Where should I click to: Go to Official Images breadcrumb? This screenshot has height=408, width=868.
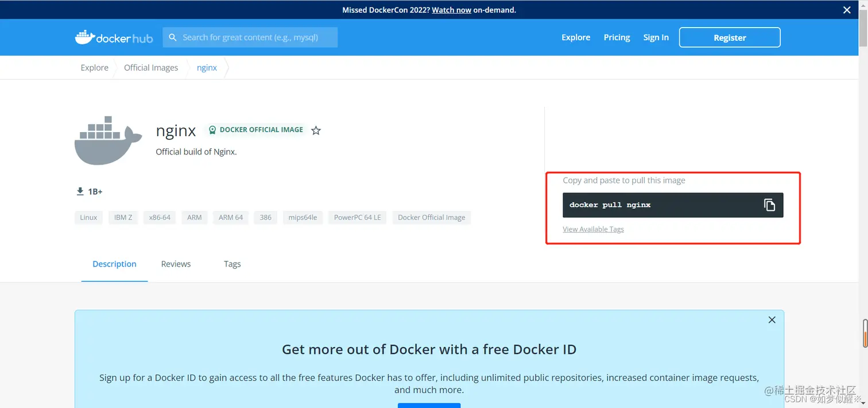click(151, 68)
